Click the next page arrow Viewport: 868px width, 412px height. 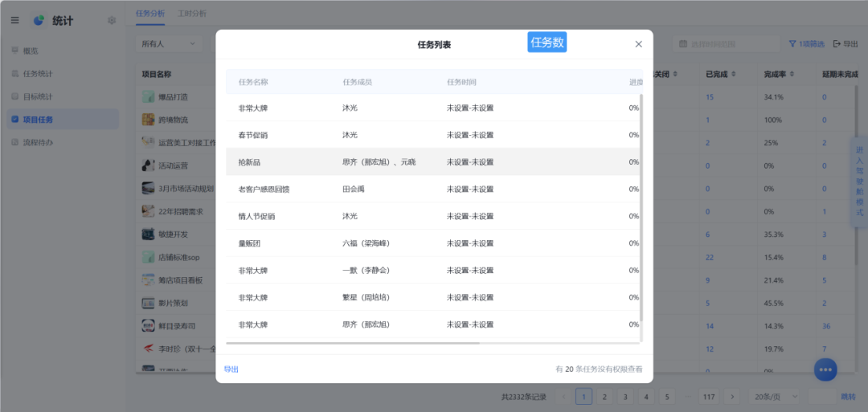732,396
